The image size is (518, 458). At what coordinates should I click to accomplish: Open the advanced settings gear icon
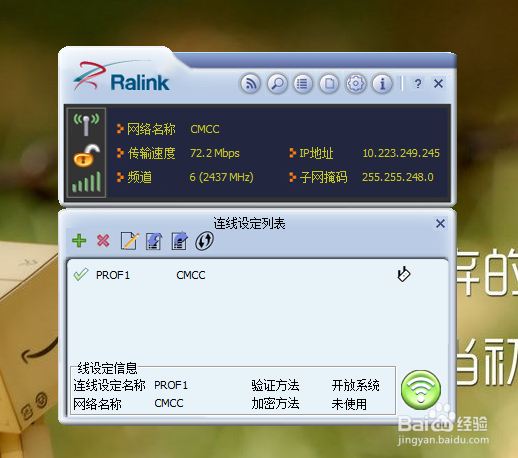click(356, 83)
